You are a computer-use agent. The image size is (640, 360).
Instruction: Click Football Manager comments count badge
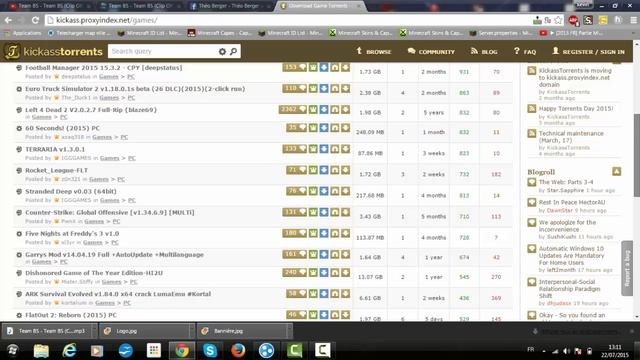[294, 67]
